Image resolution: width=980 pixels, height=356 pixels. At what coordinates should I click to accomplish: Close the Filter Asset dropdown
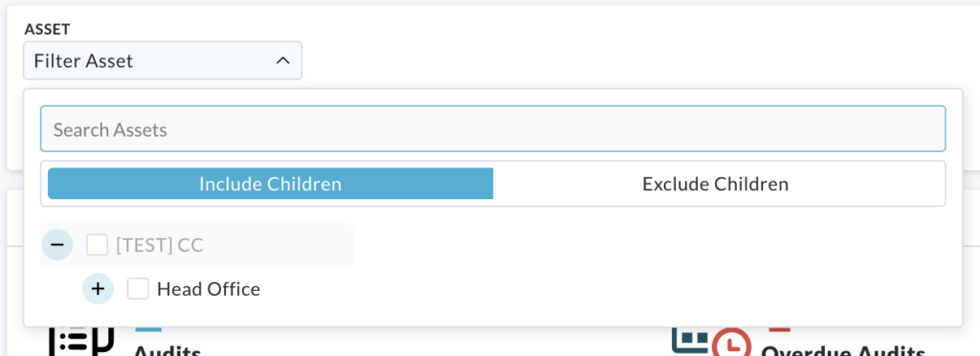click(163, 60)
